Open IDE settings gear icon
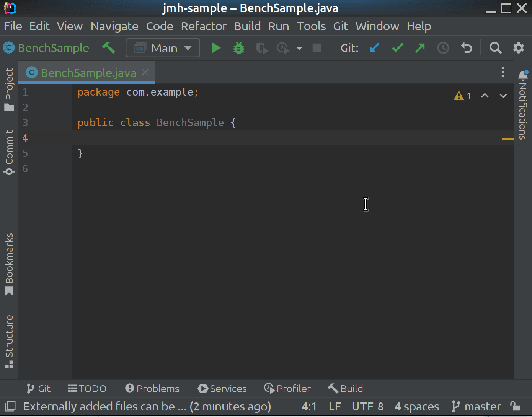532x417 pixels. (x=519, y=48)
